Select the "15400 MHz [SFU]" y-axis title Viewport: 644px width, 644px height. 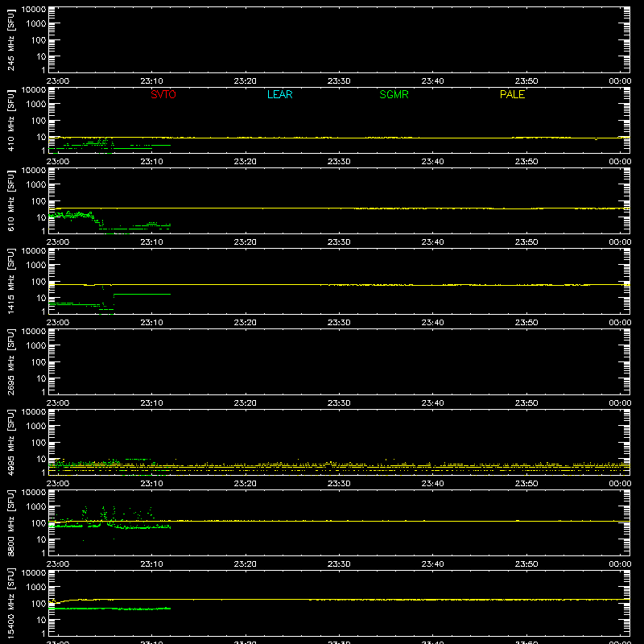pyautogui.click(x=10, y=603)
